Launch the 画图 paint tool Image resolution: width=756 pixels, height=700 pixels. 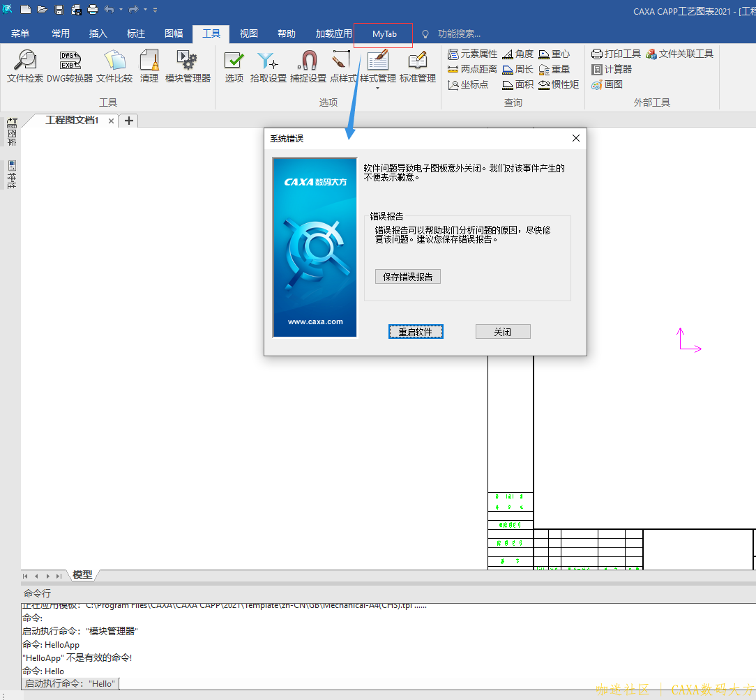pyautogui.click(x=607, y=85)
